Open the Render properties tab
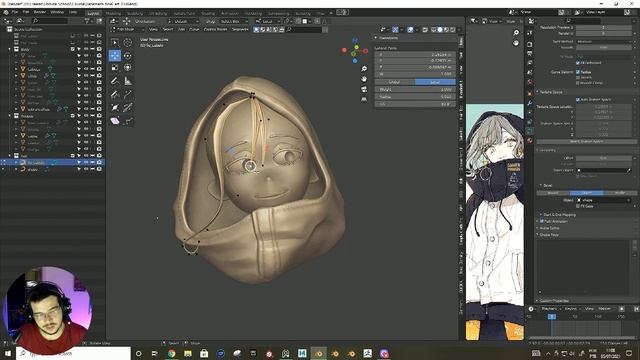Screen dimensions: 640x360 point(530,44)
